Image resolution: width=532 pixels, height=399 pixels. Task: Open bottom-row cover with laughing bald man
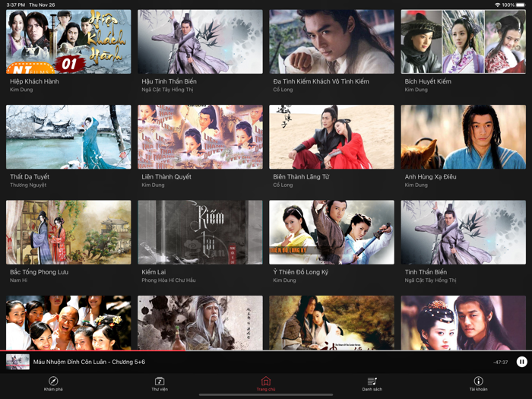click(x=68, y=323)
